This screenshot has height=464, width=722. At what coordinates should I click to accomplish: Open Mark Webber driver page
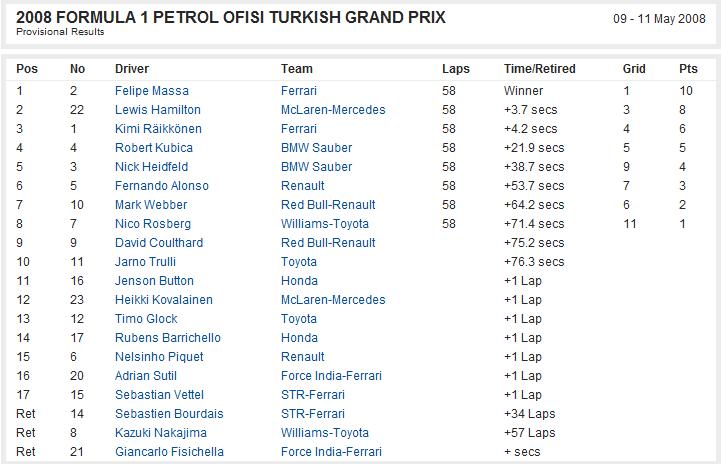151,205
